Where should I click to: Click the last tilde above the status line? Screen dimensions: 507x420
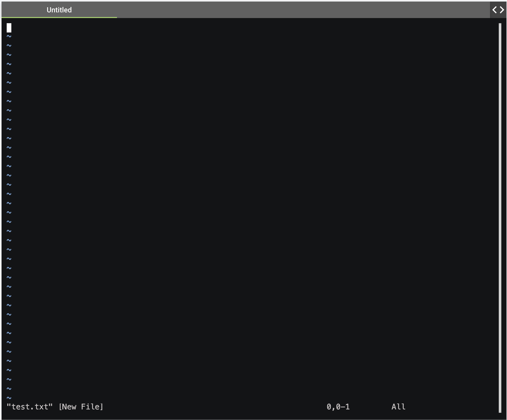[x=9, y=398]
